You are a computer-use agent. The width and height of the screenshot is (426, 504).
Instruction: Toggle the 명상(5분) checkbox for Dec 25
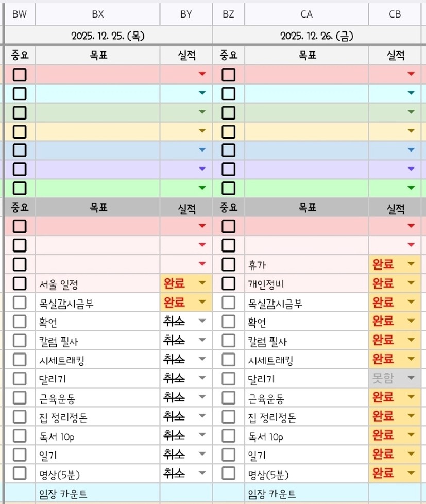click(20, 473)
